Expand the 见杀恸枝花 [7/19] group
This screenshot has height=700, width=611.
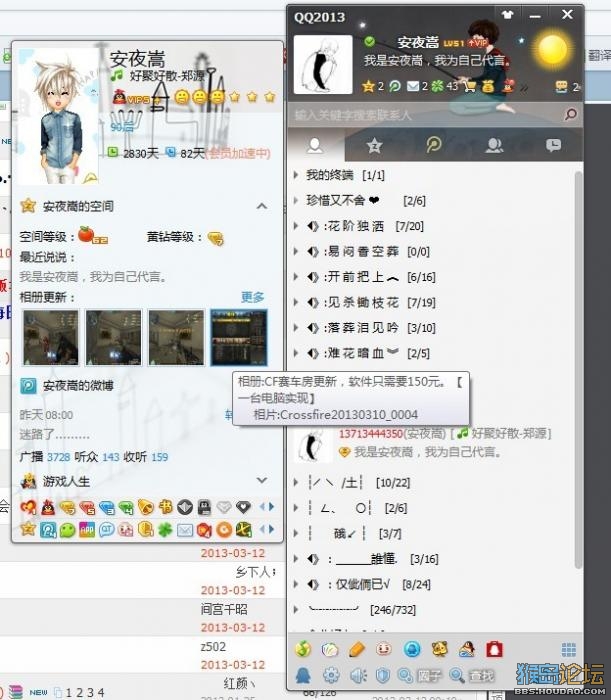[295, 302]
